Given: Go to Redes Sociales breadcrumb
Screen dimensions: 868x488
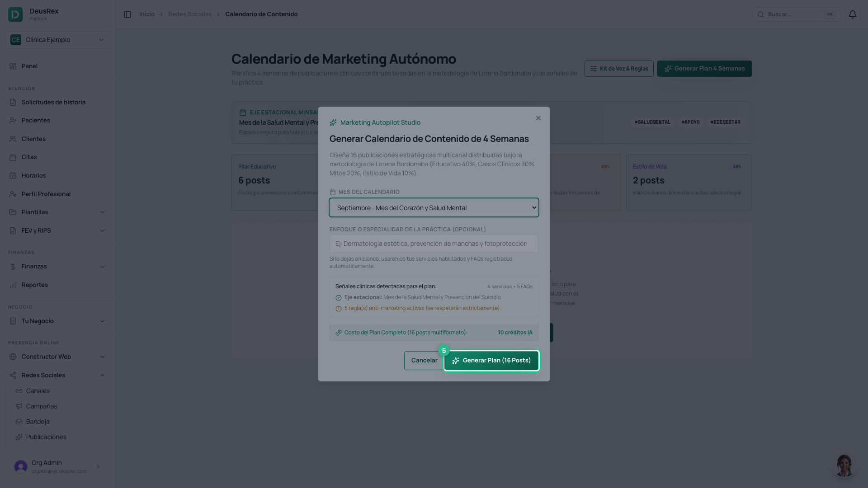Looking at the screenshot, I should 190,14.
